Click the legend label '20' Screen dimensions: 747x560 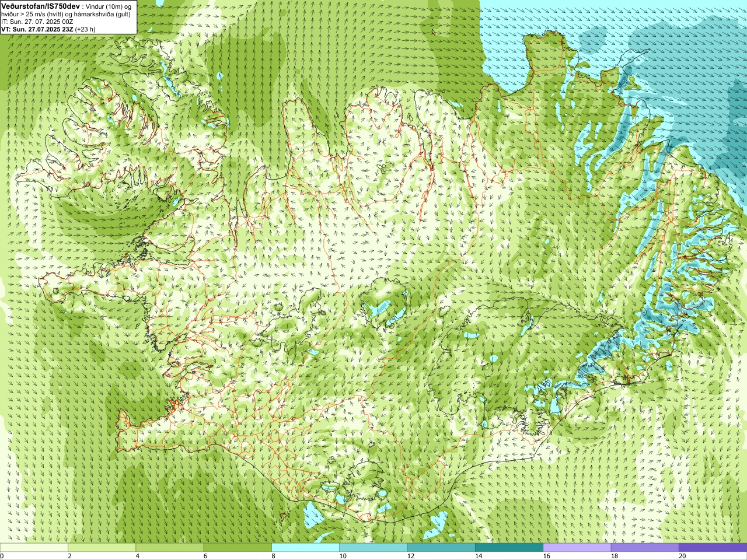682,556
